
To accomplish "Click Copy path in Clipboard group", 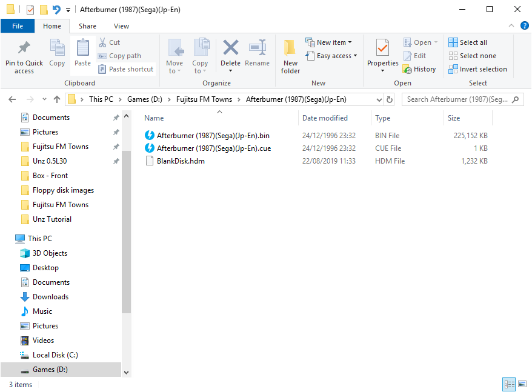I will click(x=119, y=56).
